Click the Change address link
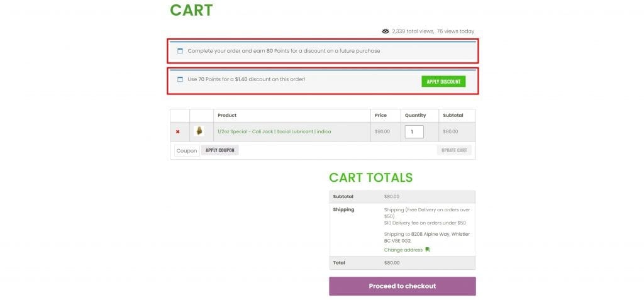Image resolution: width=644 pixels, height=300 pixels. click(x=402, y=250)
